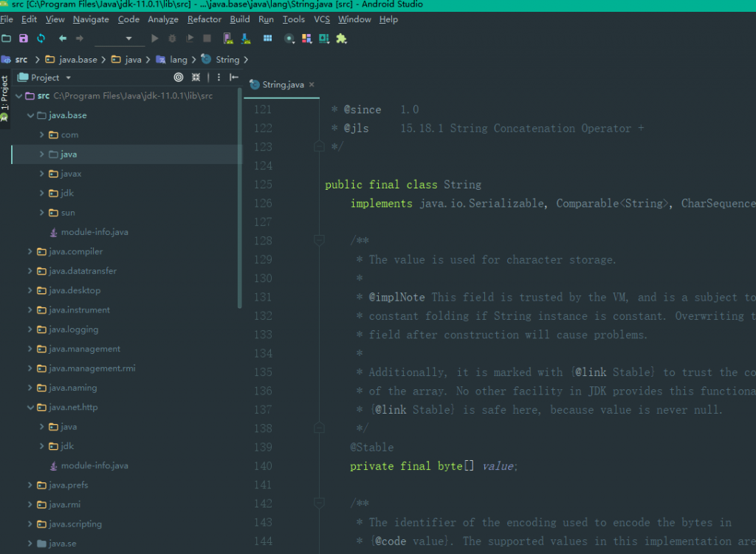Click the Save All toolbar icon
The height and width of the screenshot is (554, 756).
[x=23, y=38]
